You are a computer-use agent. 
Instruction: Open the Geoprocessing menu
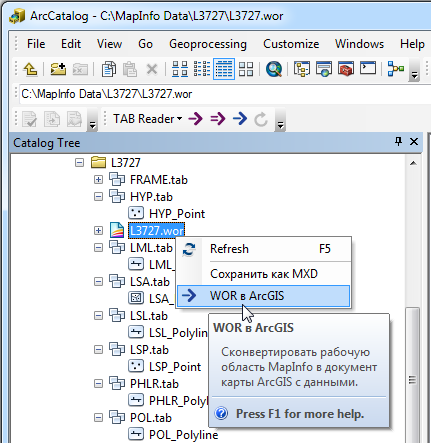208,44
